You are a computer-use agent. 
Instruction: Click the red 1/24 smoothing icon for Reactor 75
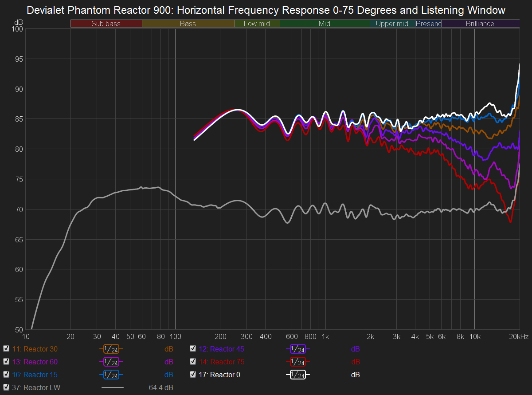298,362
